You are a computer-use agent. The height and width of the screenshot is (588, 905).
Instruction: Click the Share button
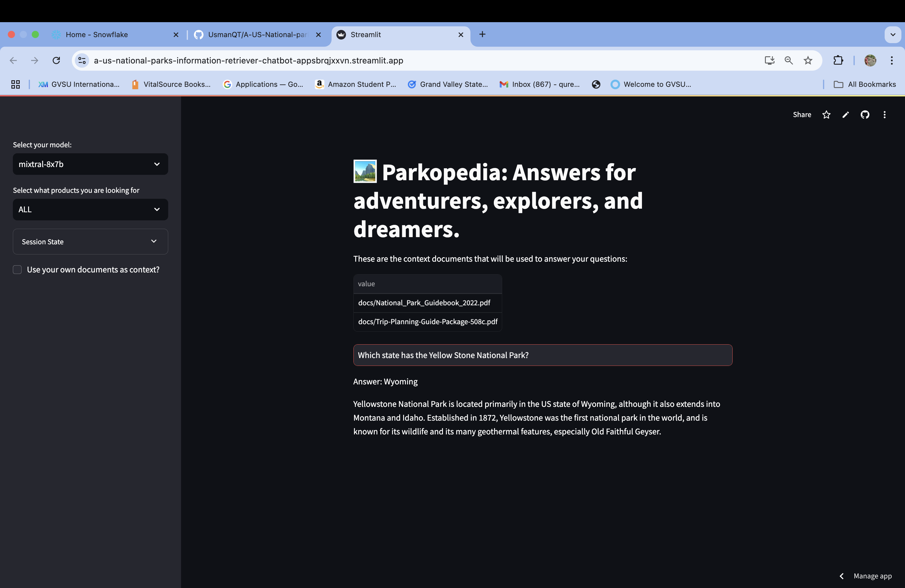tap(801, 114)
